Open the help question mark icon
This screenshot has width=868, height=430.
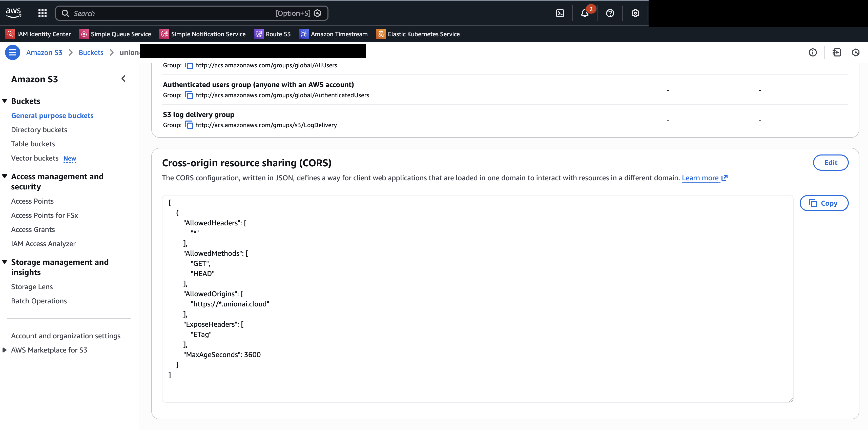610,13
